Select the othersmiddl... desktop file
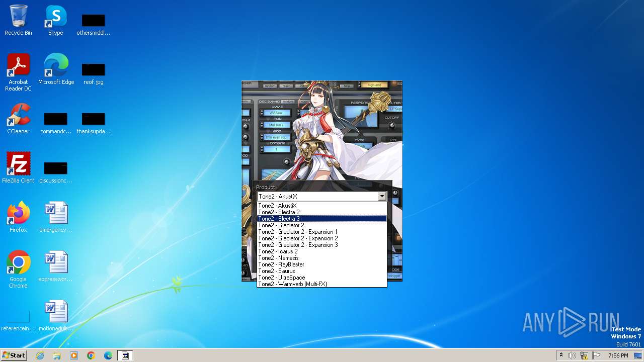Image resolution: width=644 pixels, height=362 pixels. [x=93, y=24]
